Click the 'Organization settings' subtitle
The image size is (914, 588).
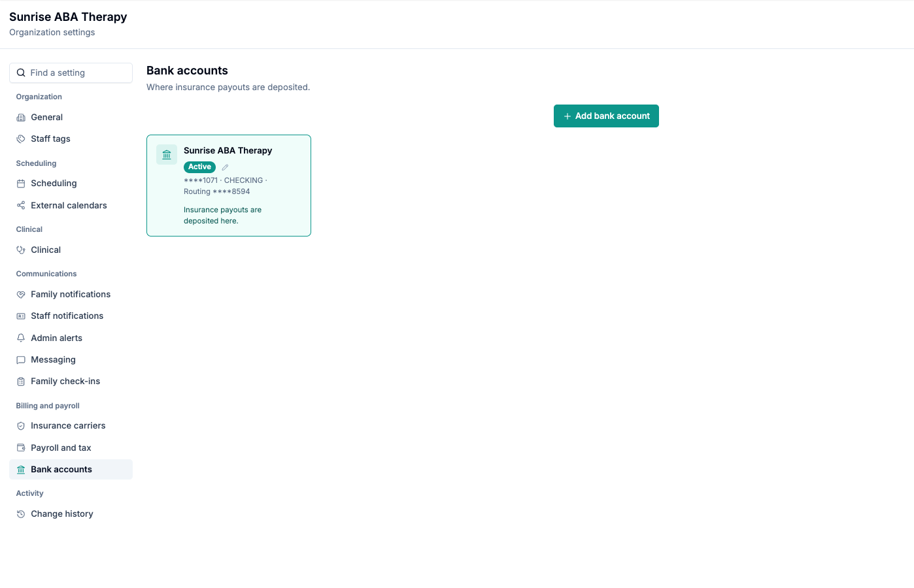pos(52,33)
